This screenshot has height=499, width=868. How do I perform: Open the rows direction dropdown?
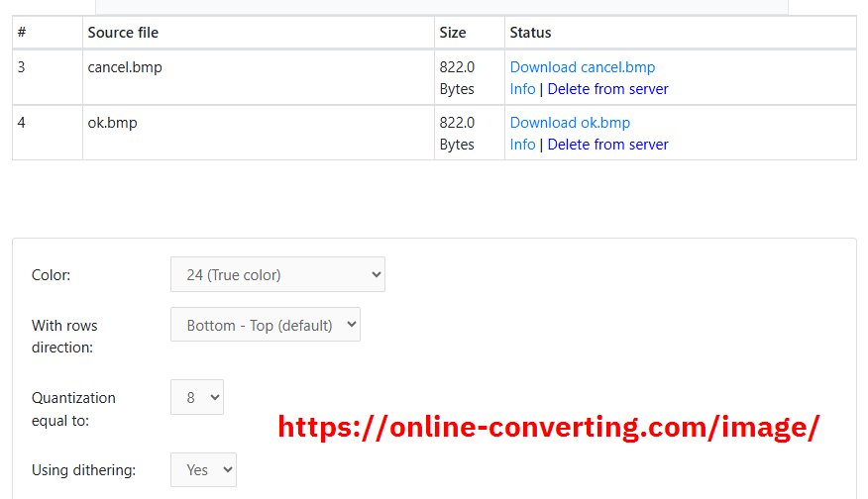(x=266, y=325)
